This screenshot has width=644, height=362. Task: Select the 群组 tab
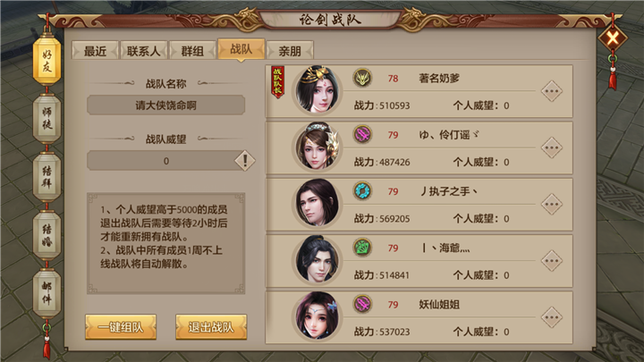tap(192, 51)
